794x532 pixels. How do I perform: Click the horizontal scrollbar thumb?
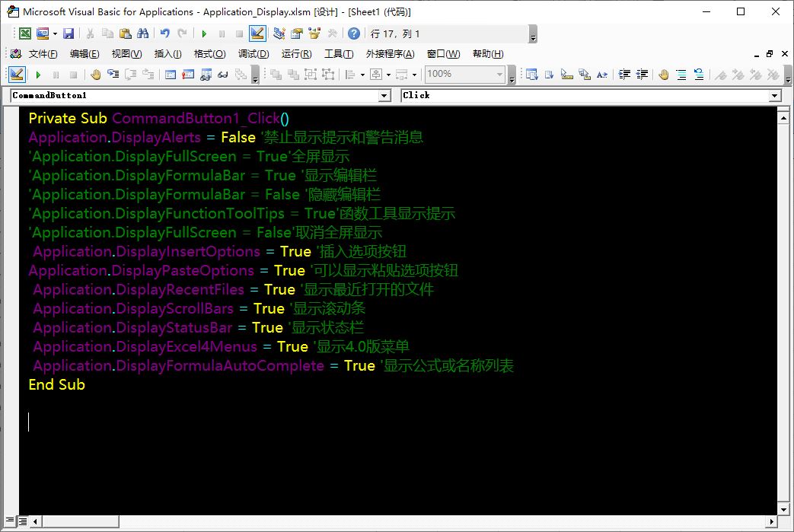pos(80,521)
